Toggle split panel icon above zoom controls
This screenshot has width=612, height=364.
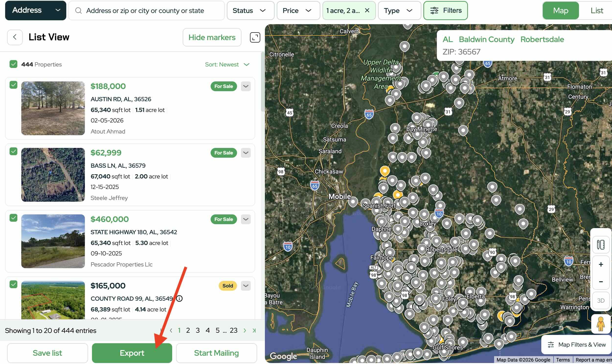point(601,244)
